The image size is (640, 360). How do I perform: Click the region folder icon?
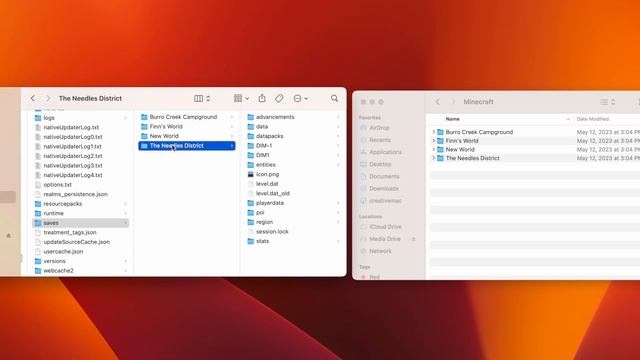pyautogui.click(x=251, y=222)
